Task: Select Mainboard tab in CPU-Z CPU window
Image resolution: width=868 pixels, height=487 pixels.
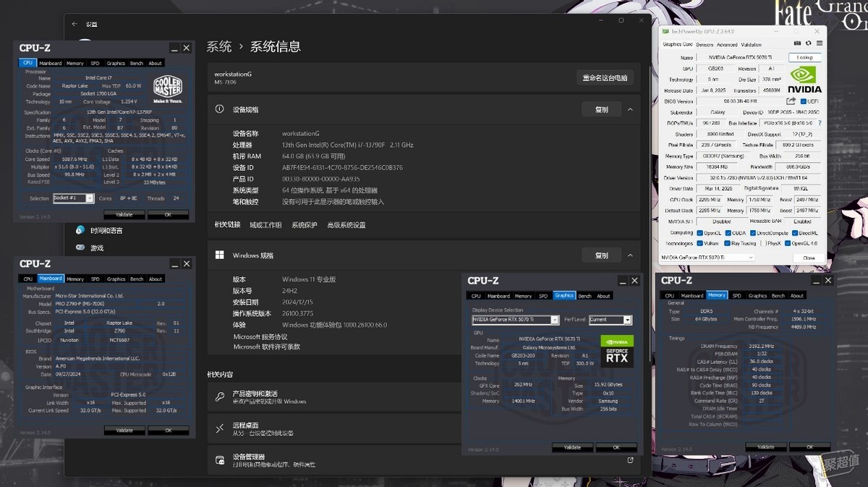Action: (51, 63)
